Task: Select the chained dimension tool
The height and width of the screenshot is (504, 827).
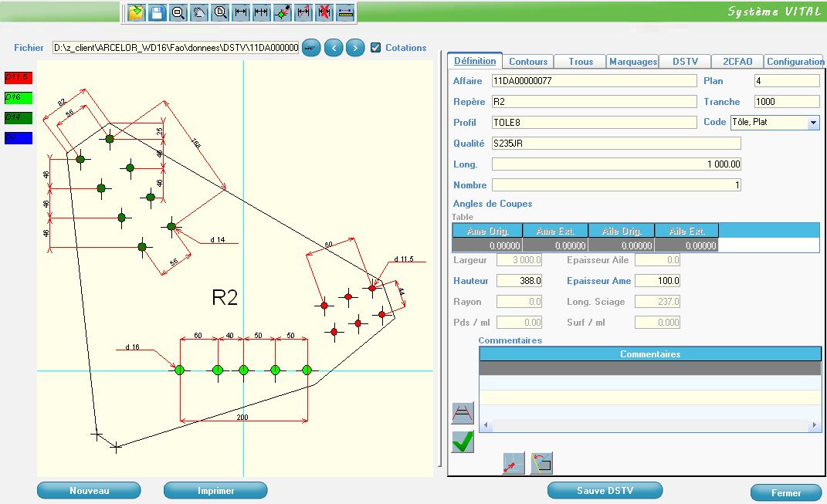Action: (x=262, y=12)
